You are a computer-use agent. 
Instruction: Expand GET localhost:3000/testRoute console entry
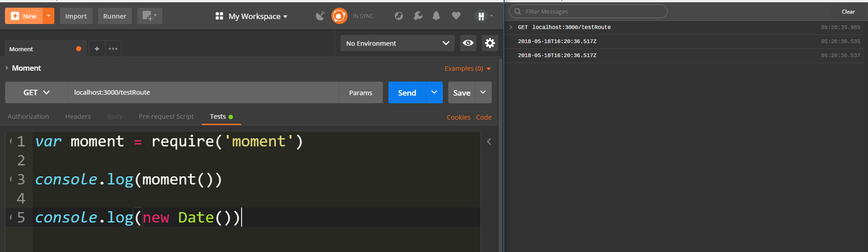click(x=511, y=27)
